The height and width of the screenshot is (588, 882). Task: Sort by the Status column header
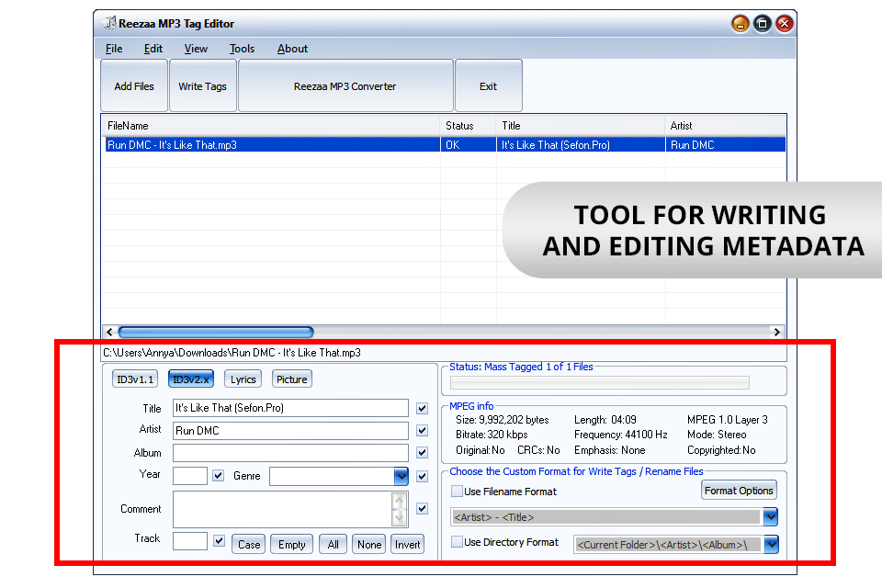click(x=468, y=126)
